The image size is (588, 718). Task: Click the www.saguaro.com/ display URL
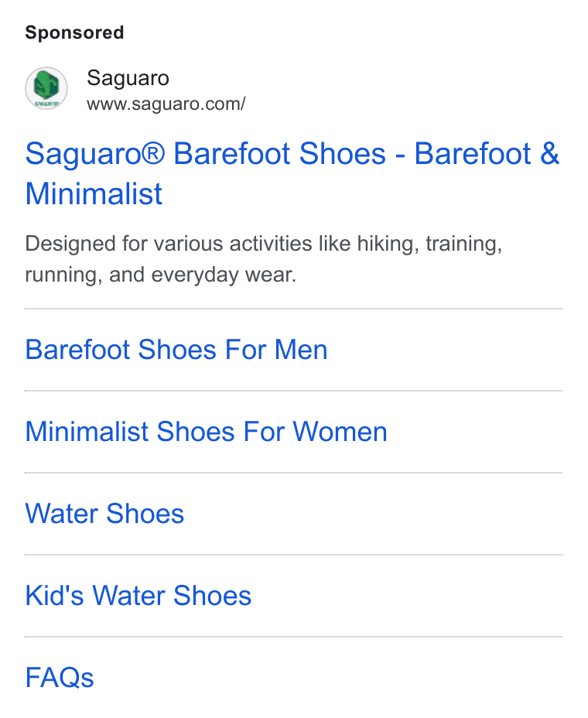[166, 104]
